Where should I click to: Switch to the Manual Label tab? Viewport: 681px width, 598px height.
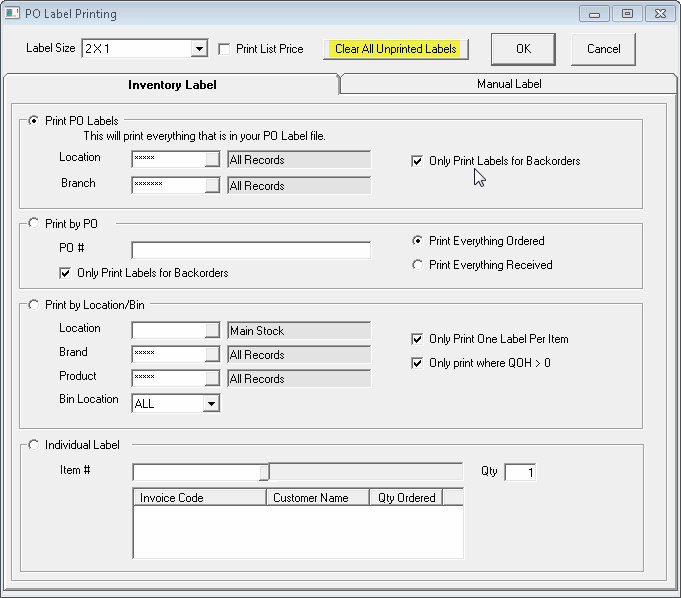(x=509, y=84)
